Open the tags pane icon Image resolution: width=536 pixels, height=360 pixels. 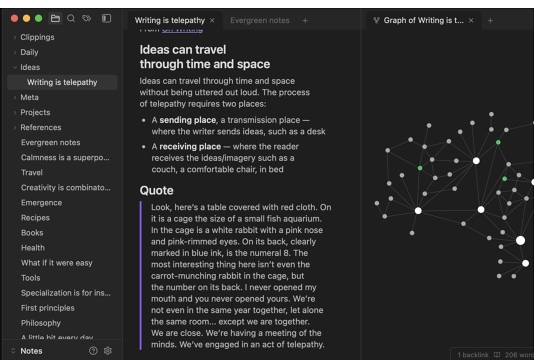[86, 18]
